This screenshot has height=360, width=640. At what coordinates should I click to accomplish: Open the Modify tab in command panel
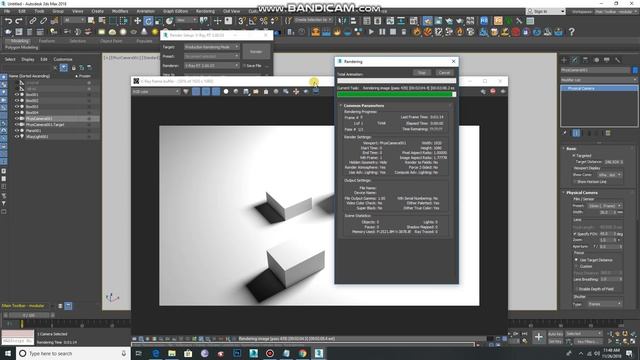[x=575, y=60]
